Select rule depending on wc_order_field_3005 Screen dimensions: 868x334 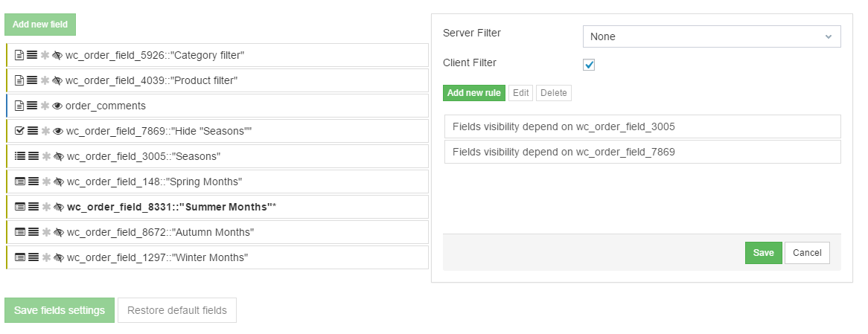pos(642,126)
